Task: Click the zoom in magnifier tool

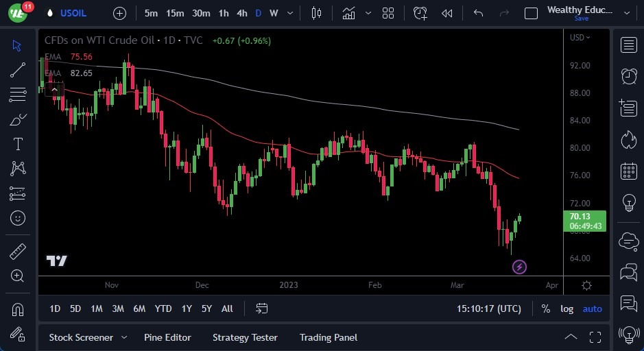Action: point(18,276)
